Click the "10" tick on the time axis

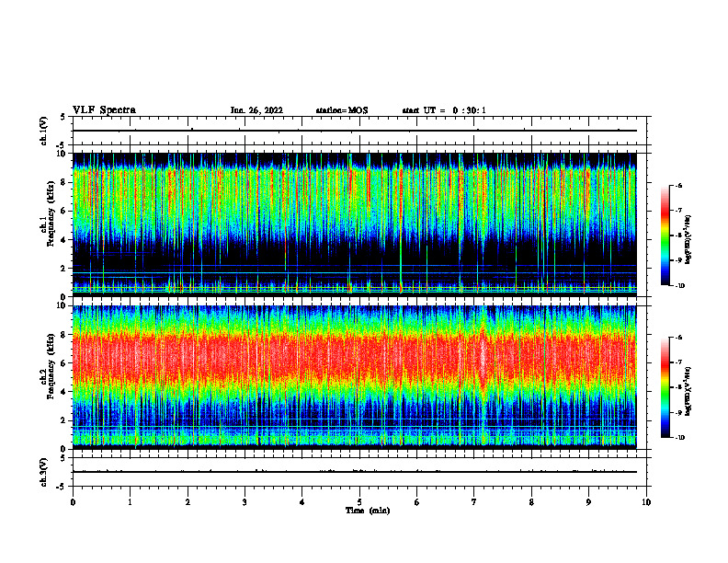tap(646, 502)
